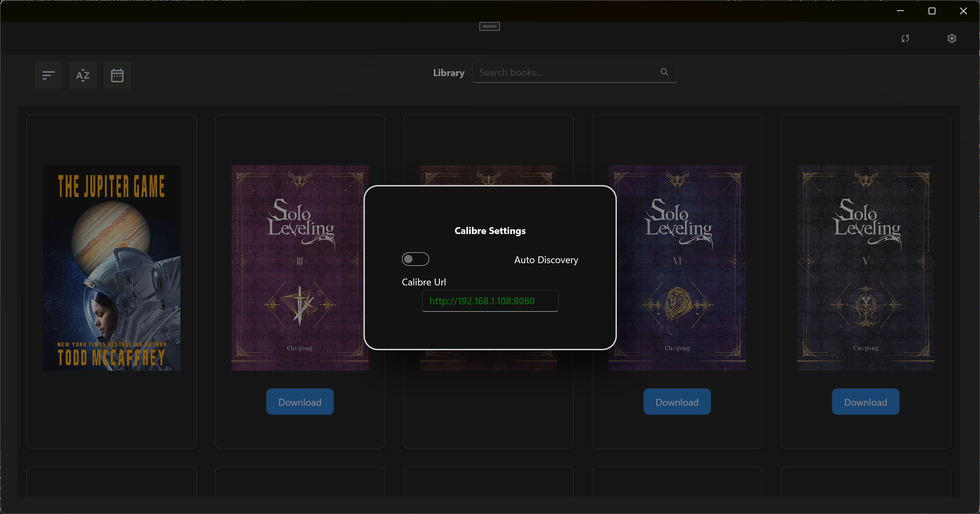Open the settings gear
This screenshot has width=980, height=514.
952,38
